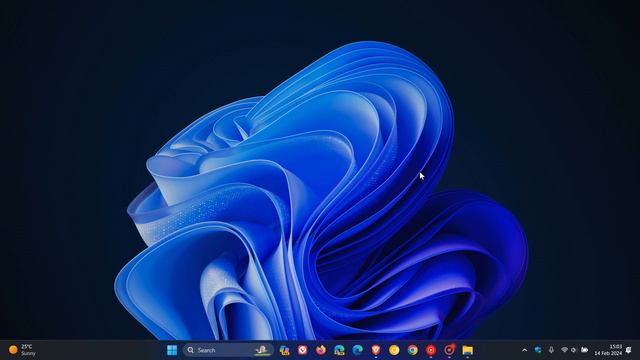This screenshot has width=640, height=360.
Task: Launch Vivaldi browser from the taskbar
Action: (x=302, y=350)
